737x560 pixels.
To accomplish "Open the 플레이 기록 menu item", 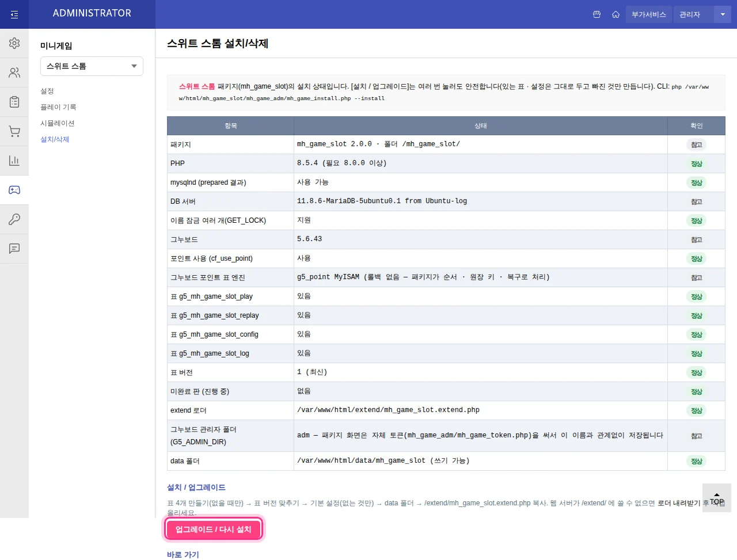I will 58,107.
